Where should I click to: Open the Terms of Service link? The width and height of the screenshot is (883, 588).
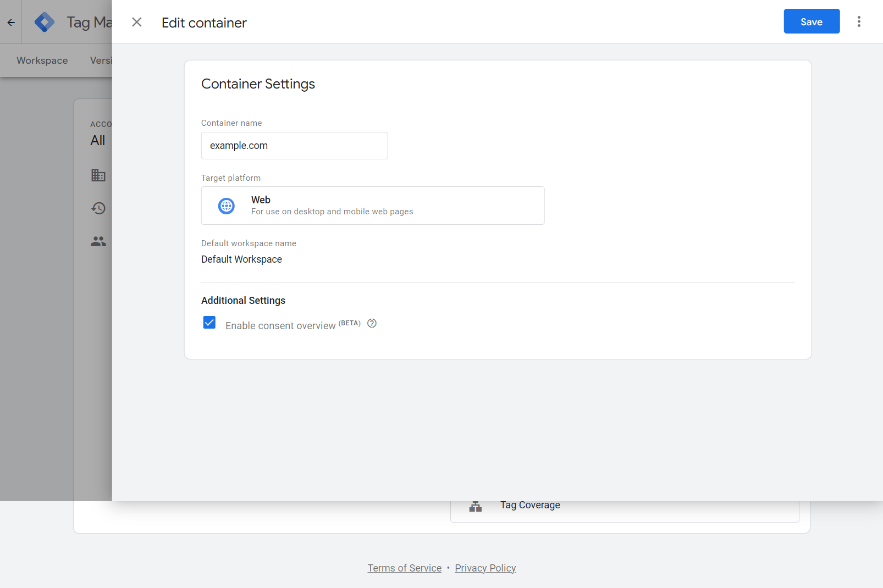[x=404, y=568]
